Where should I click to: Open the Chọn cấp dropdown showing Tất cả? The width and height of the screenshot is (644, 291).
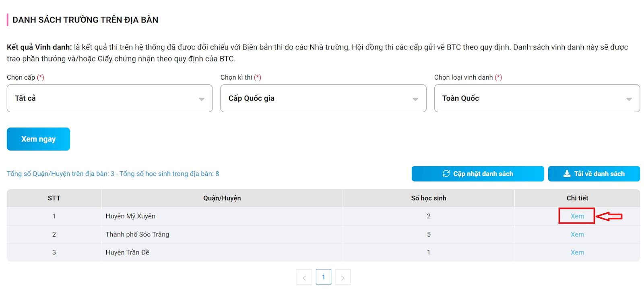tap(109, 98)
